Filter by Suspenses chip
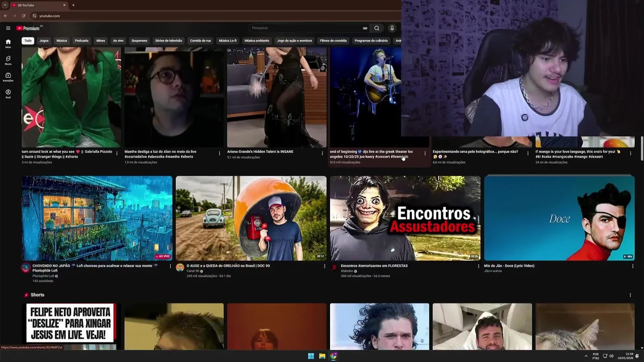The width and height of the screenshot is (644, 362). pyautogui.click(x=139, y=41)
